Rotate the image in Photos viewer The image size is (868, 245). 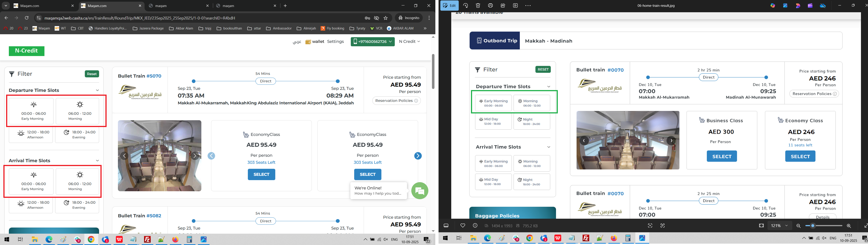466,5
